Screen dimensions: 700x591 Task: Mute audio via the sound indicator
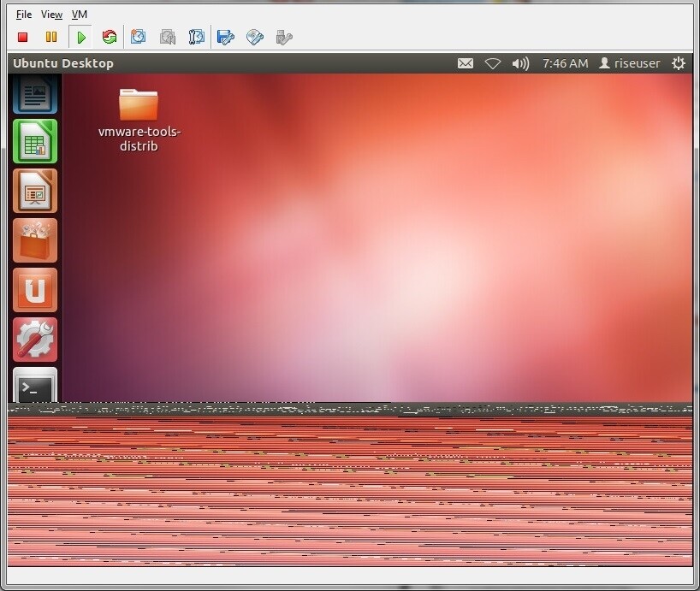click(x=520, y=62)
